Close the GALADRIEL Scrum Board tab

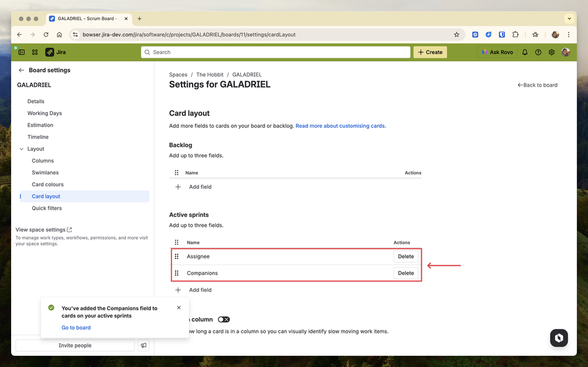point(126,18)
